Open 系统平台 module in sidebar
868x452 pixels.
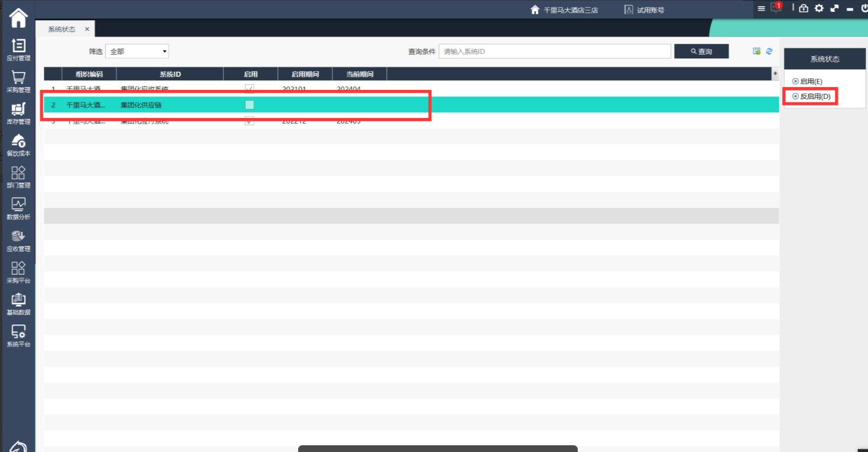(19, 336)
